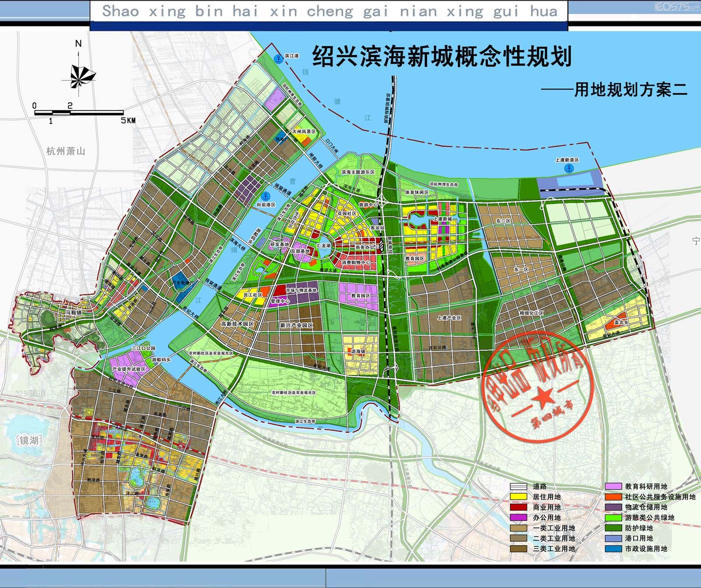Click the 东一区 label
701x588 pixels.
(x=521, y=270)
